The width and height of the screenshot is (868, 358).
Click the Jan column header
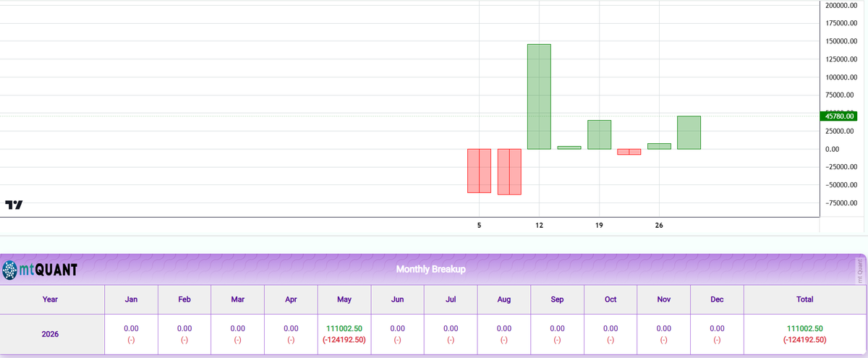click(x=132, y=299)
